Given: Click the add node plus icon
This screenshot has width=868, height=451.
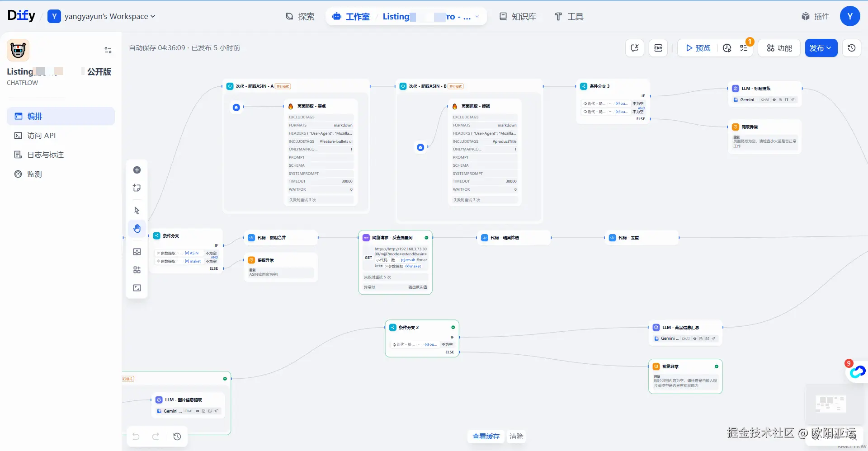Looking at the screenshot, I should (x=137, y=170).
